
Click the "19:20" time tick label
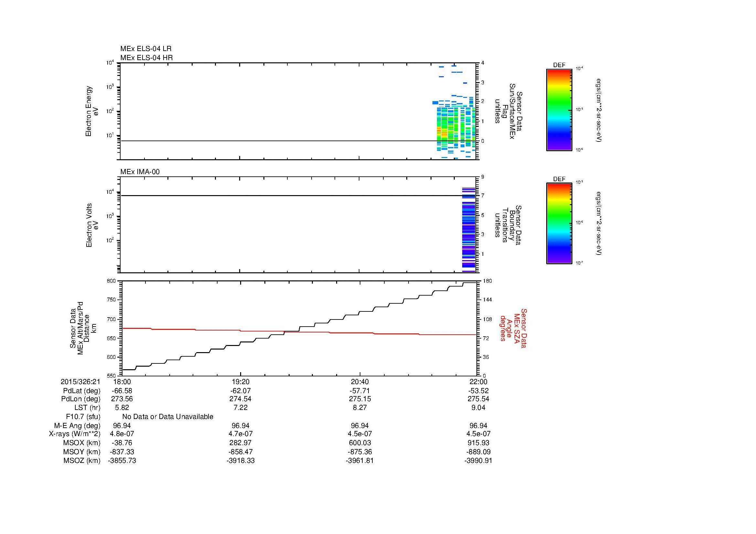[x=241, y=382]
